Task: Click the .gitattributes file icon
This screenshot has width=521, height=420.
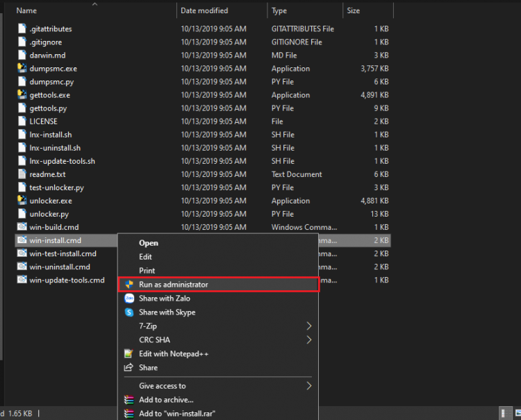Action: pos(22,28)
